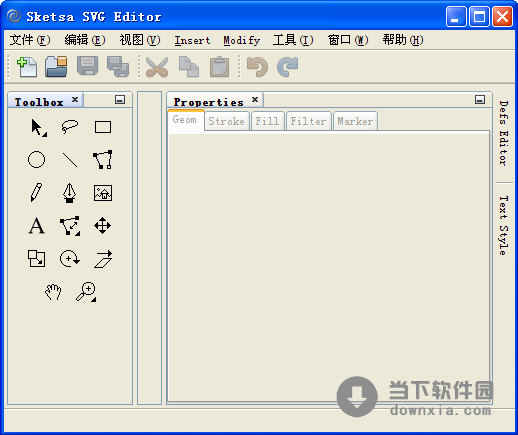The height and width of the screenshot is (435, 518).
Task: Open the 工具(T) menu
Action: click(x=293, y=40)
